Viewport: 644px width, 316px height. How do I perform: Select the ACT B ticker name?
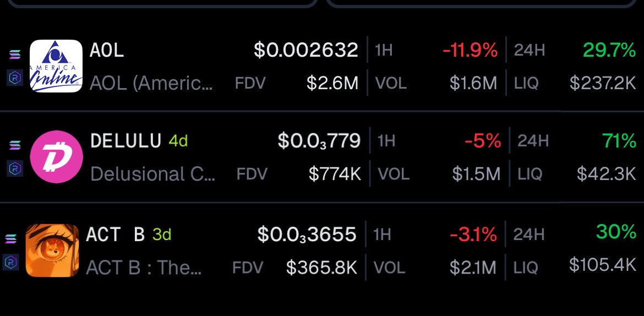tap(116, 235)
